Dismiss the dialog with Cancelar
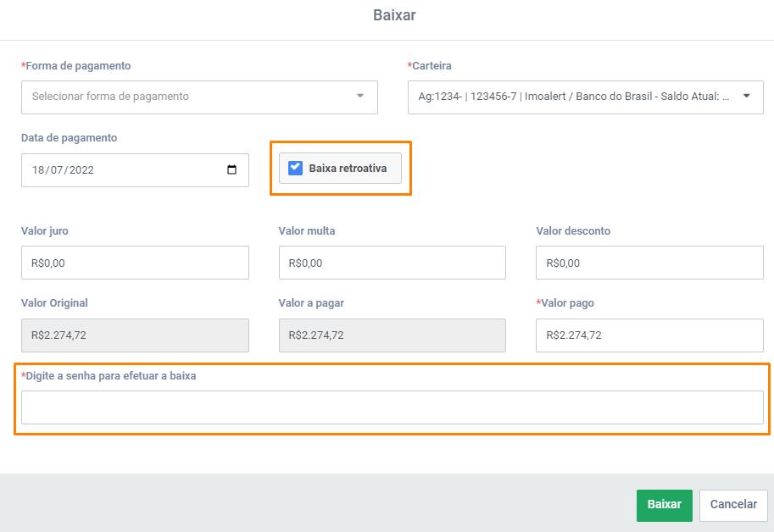Screen dimensions: 774x532 tap(733, 506)
